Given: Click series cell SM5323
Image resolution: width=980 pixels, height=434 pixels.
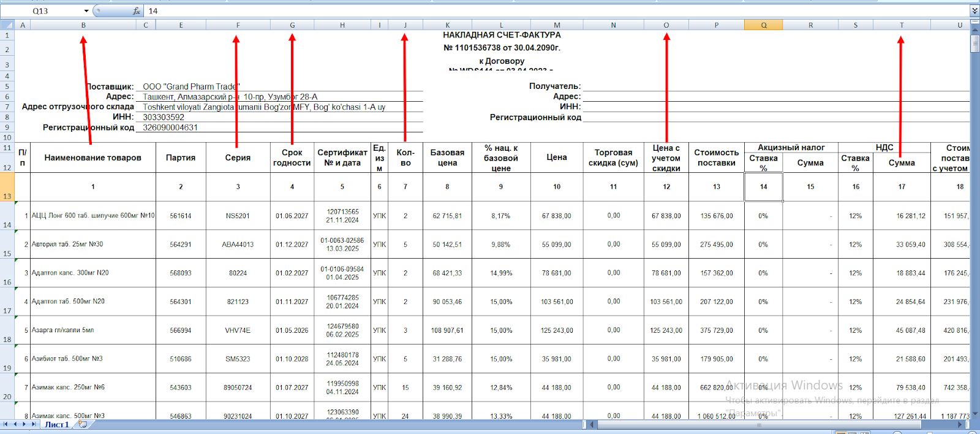Looking at the screenshot, I should click(238, 359).
